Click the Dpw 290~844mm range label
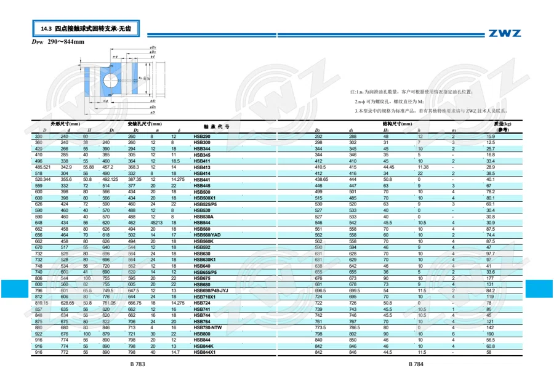Viewport: 554px width, 392px height. (58, 42)
